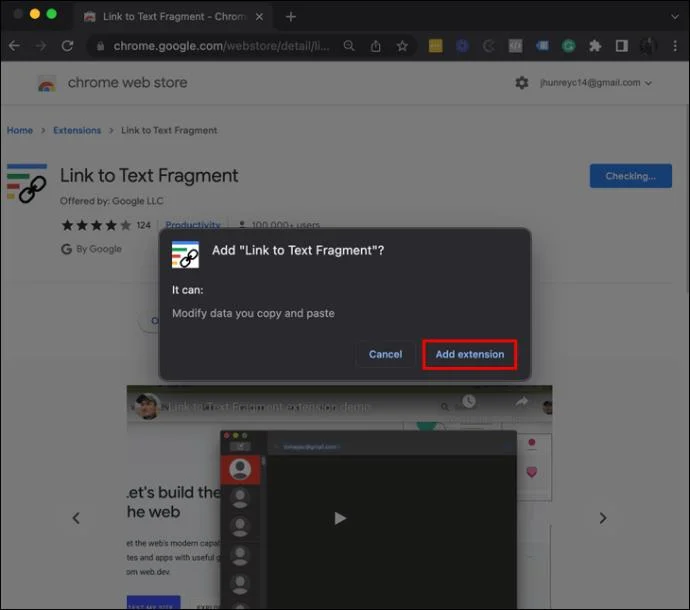The width and height of the screenshot is (690, 610).
Task: Open the blue round extension icon
Action: tap(462, 46)
